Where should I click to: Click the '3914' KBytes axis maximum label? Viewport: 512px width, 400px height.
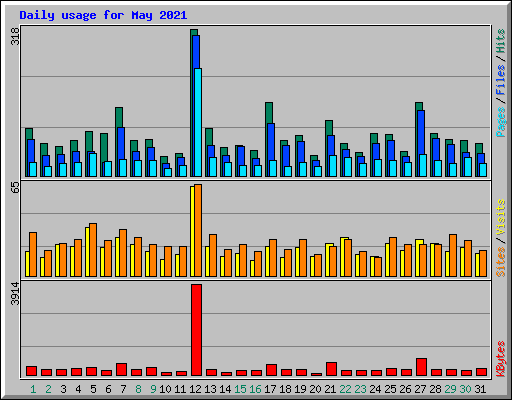[15, 294]
